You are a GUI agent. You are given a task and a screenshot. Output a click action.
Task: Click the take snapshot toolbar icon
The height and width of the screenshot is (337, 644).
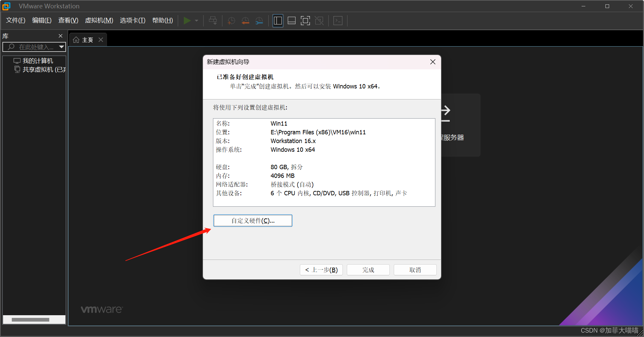point(231,21)
